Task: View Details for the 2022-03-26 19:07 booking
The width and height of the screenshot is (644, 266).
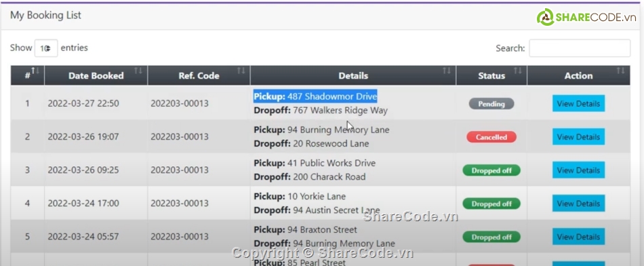Action: pos(578,137)
